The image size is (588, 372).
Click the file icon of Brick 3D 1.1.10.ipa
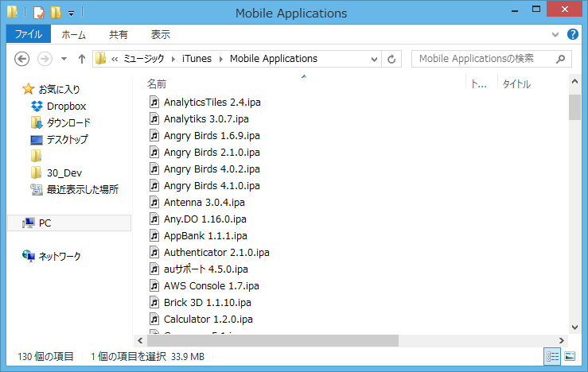[154, 302]
